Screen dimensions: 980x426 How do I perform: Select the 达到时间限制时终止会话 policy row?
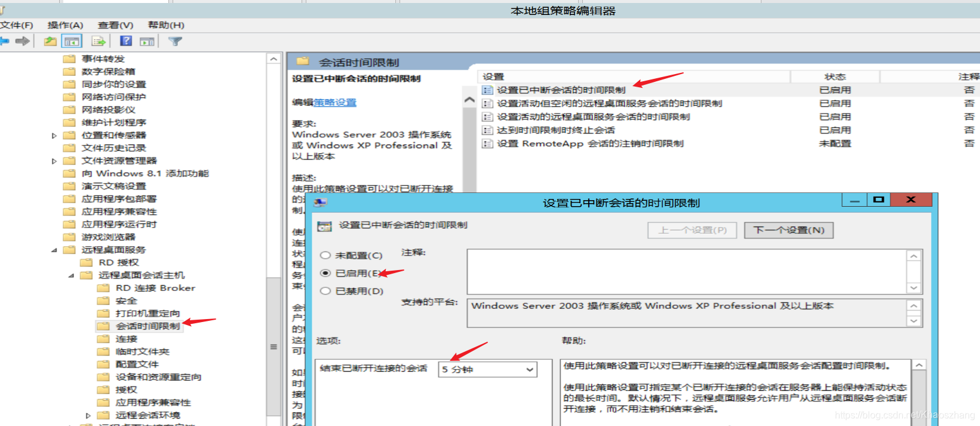[x=555, y=130]
